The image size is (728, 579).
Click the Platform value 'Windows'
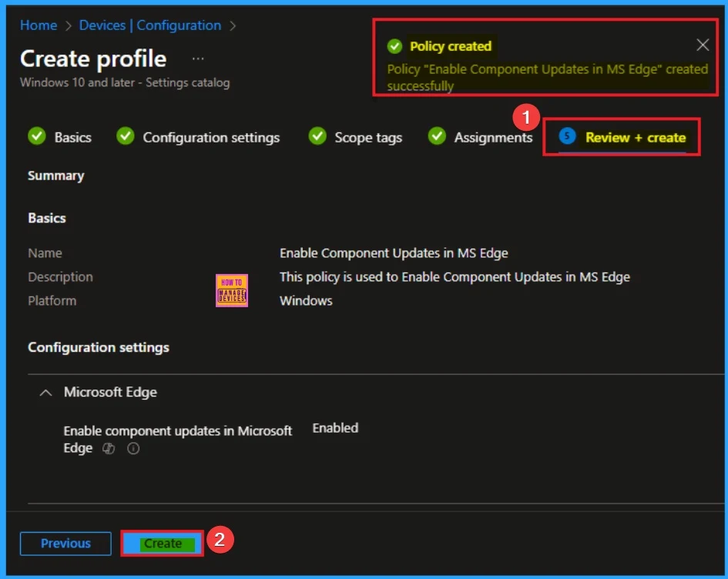coord(306,300)
